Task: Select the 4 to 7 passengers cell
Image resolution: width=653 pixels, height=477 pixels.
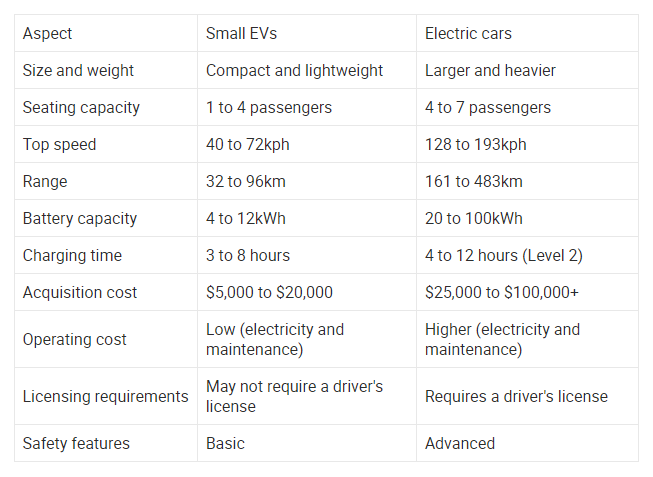Action: tap(527, 107)
